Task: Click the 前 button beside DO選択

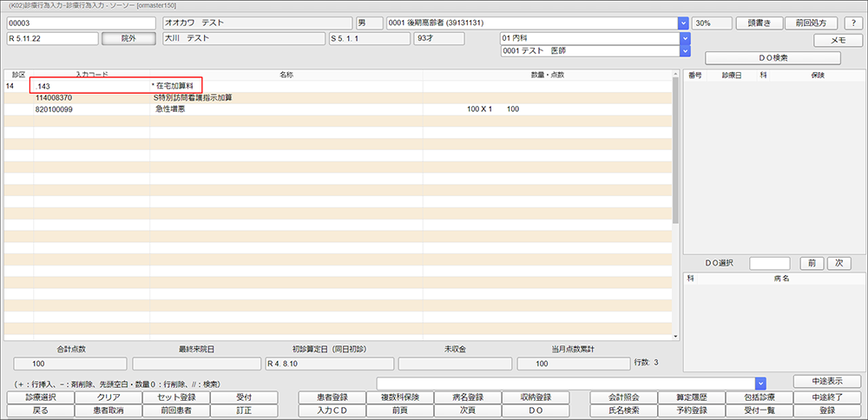Action: [809, 263]
